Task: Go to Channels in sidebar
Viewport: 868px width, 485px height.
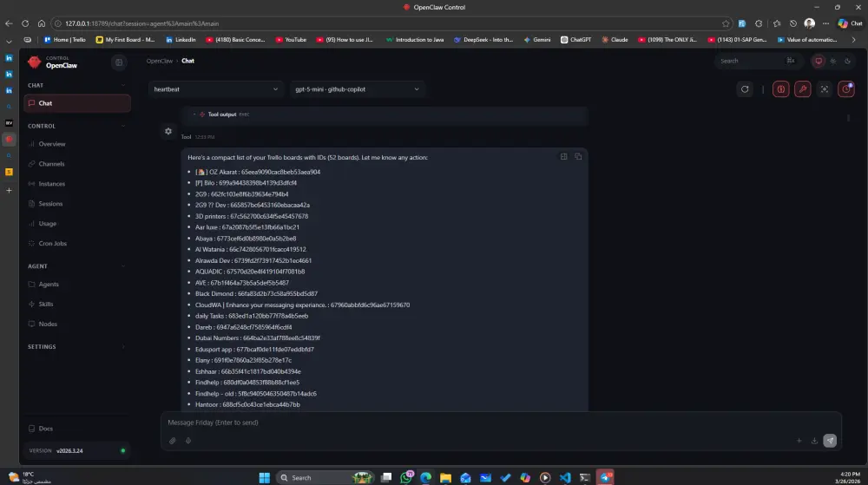Action: pos(51,164)
